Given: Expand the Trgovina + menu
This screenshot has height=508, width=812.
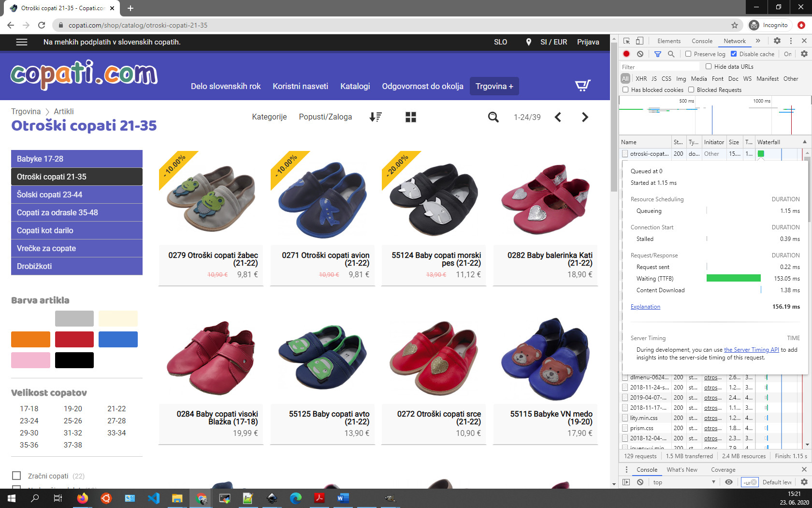Looking at the screenshot, I should coord(494,86).
